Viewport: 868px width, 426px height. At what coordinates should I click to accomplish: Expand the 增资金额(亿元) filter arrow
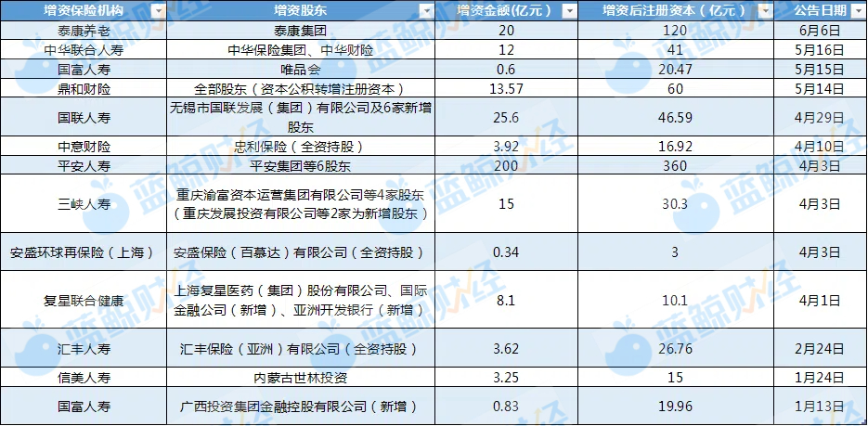(x=571, y=10)
